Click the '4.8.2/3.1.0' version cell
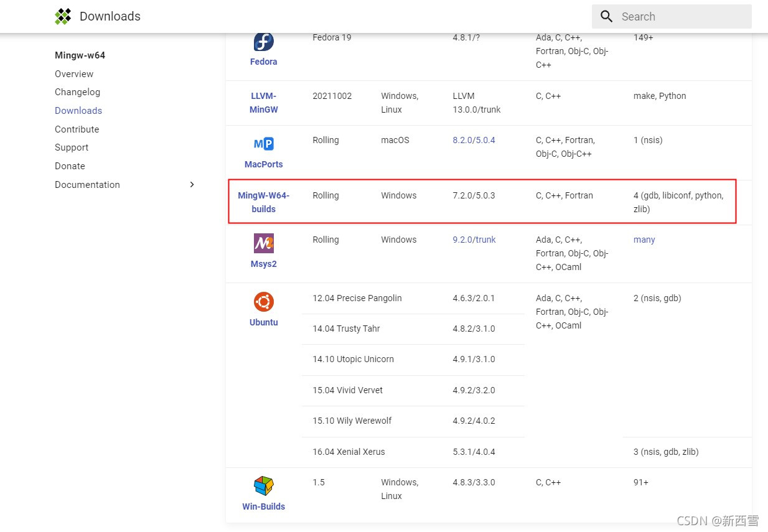This screenshot has height=532, width=768. 474,329
